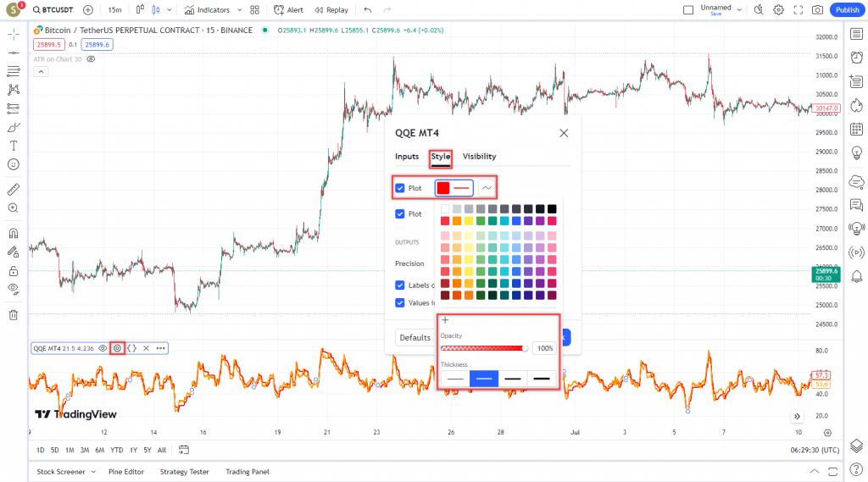Lock all drawing tools

click(x=14, y=271)
